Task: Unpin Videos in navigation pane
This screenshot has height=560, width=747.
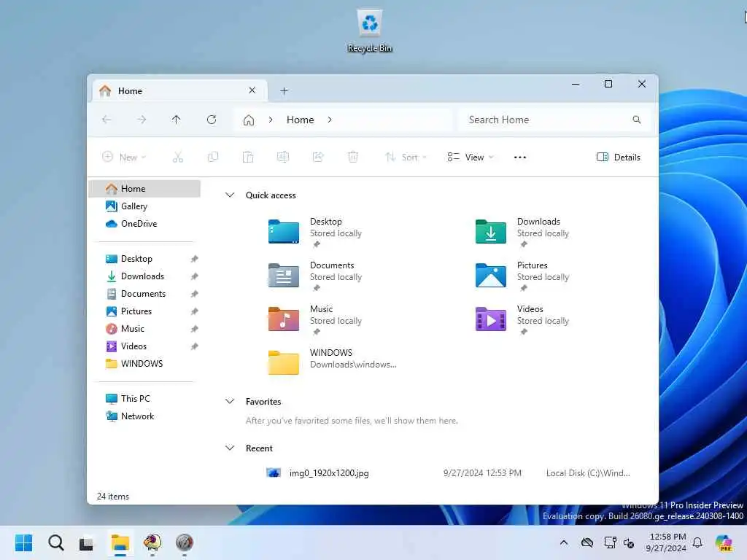Action: point(194,346)
